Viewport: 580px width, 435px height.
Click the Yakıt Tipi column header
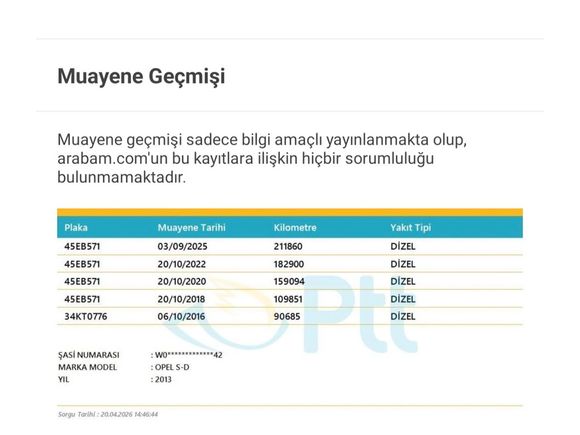click(411, 227)
